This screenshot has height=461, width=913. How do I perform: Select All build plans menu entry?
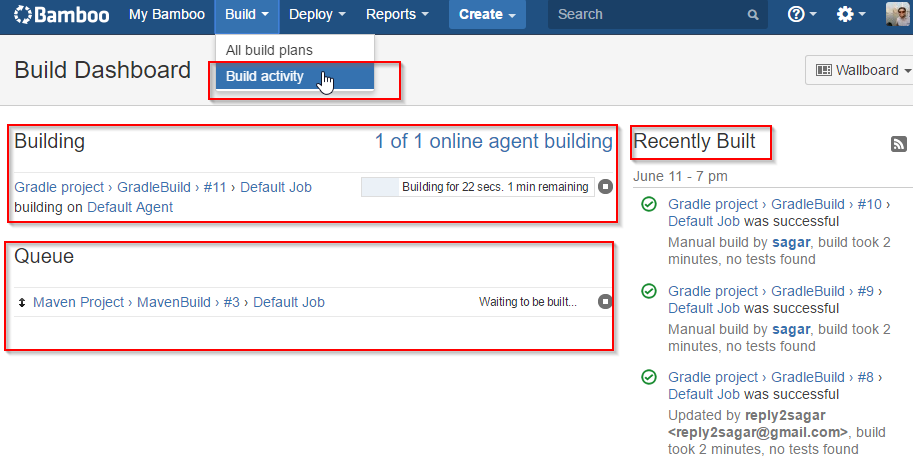tap(295, 50)
